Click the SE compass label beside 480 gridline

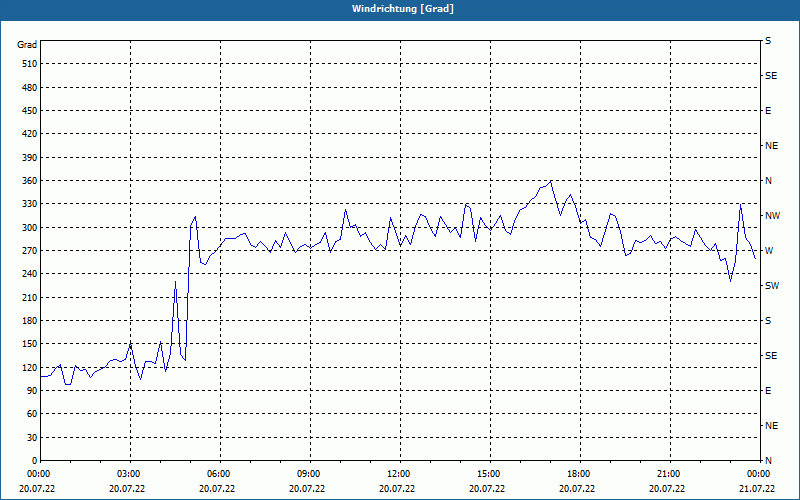pyautogui.click(x=771, y=76)
